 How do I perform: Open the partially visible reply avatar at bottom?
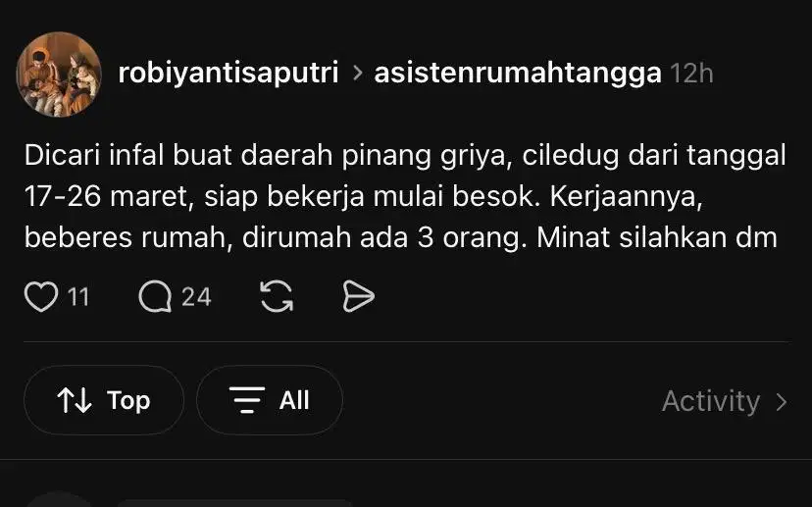click(x=59, y=500)
